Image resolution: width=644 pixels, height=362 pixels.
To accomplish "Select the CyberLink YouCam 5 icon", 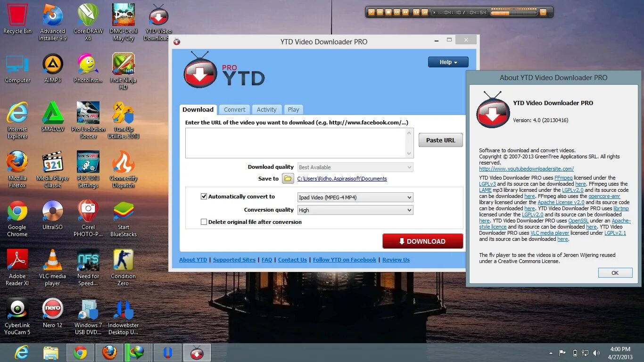I will [17, 316].
